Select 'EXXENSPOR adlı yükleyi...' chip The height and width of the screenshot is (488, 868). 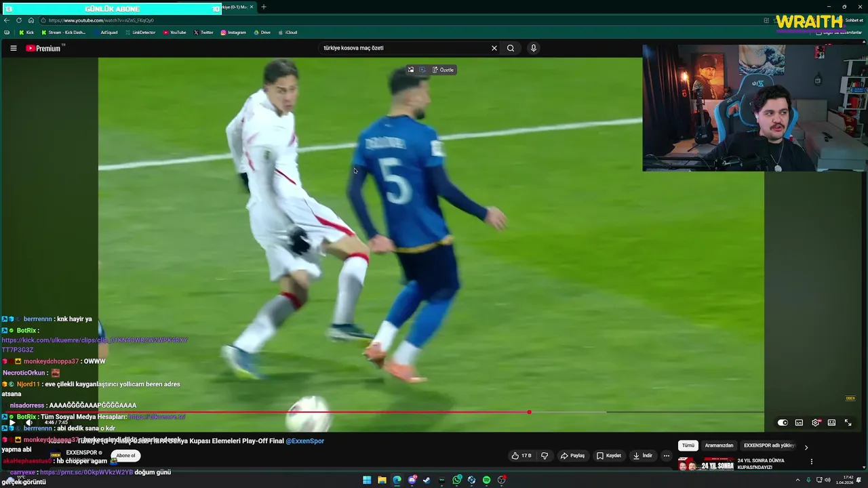click(x=768, y=445)
